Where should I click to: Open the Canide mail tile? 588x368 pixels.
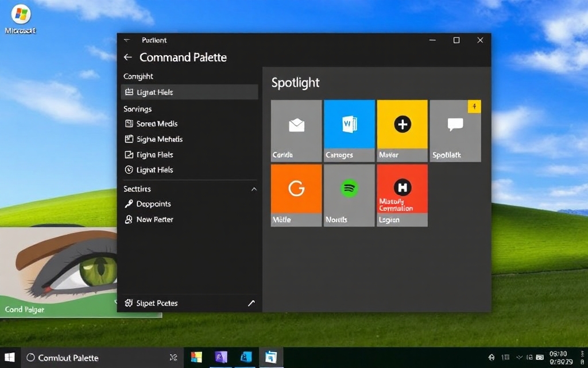point(296,131)
